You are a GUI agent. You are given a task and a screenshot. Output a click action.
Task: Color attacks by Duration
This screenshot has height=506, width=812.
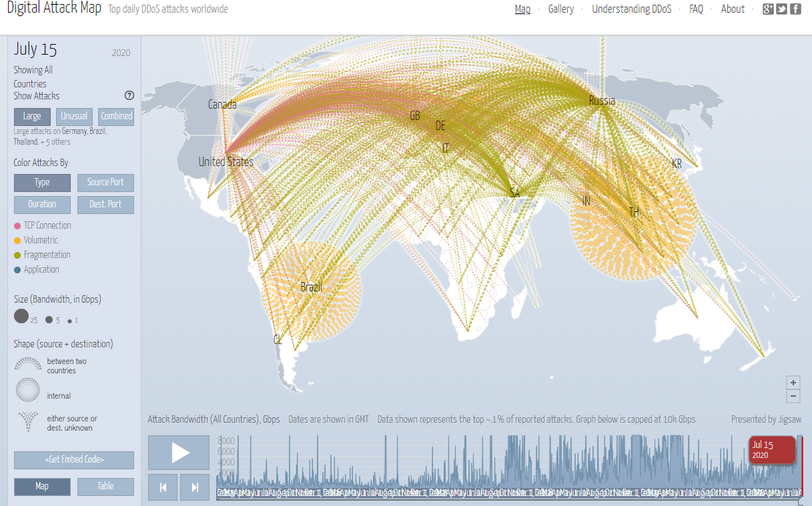click(42, 204)
